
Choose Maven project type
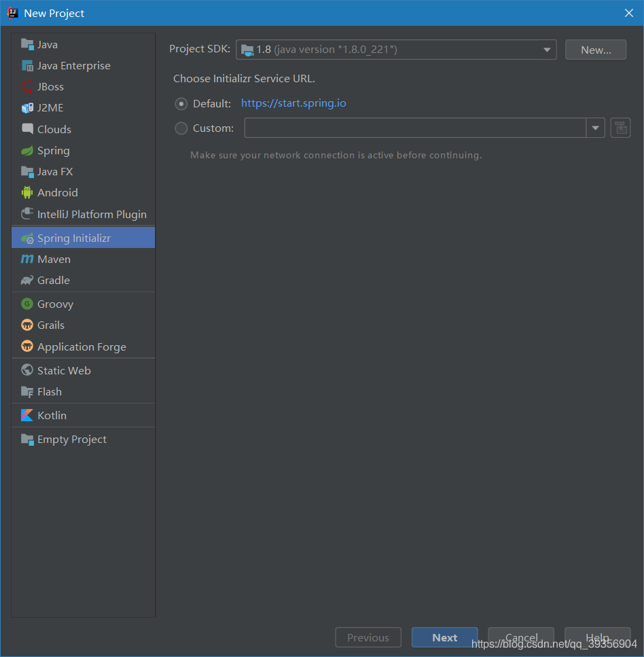(84, 259)
